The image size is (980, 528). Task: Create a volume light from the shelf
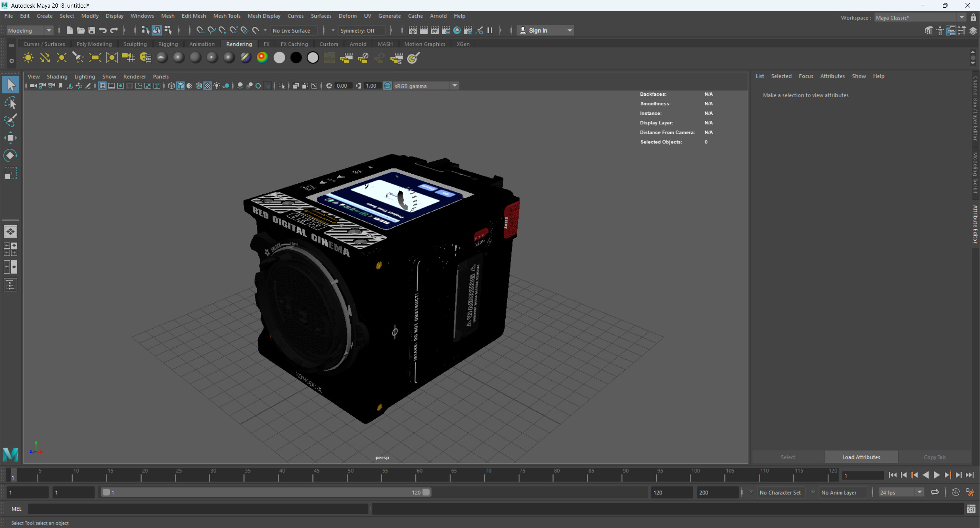point(112,58)
